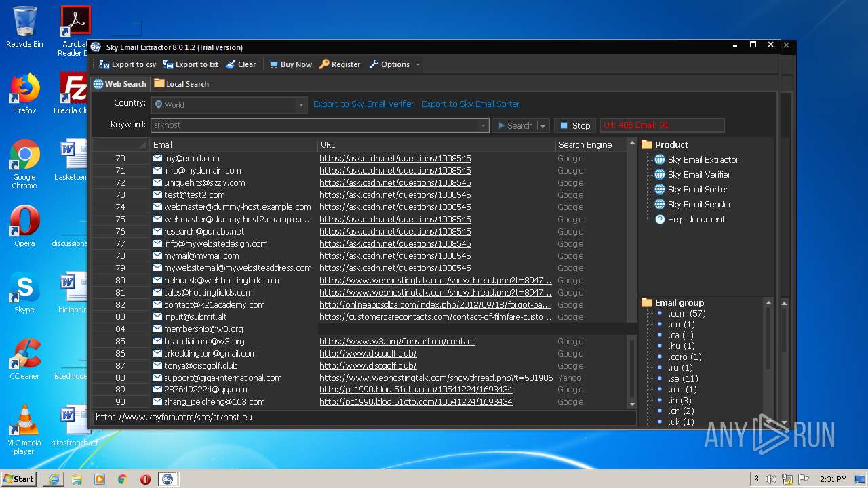The width and height of the screenshot is (868, 488).
Task: Click CCleaner desktop icon
Action: pos(24,359)
